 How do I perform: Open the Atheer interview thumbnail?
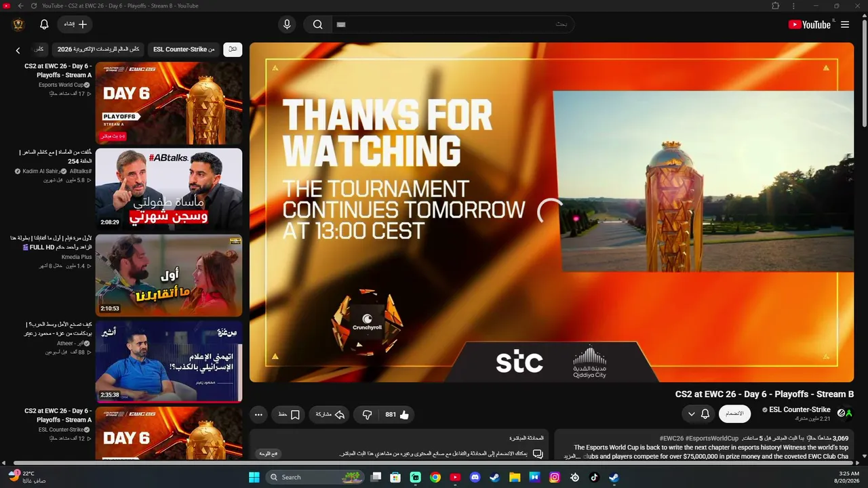[x=169, y=361]
